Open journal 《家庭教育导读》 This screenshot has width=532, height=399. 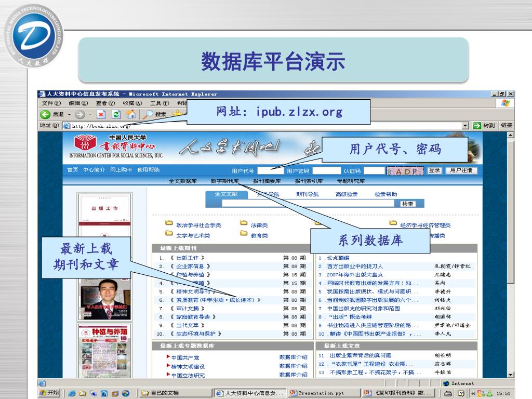[x=193, y=317]
